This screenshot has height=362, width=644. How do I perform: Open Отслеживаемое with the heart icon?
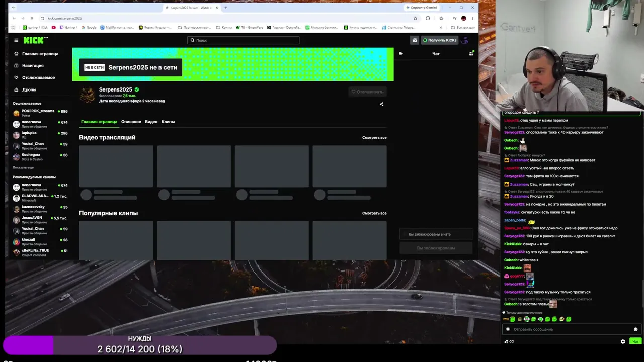click(x=34, y=78)
